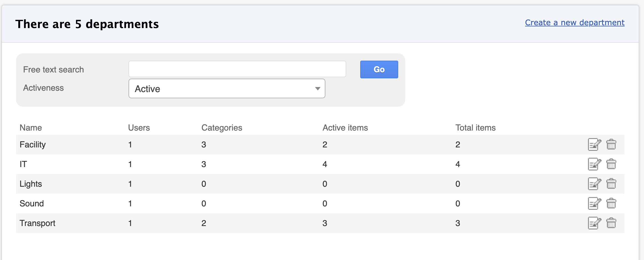Open the Activeness dropdown
Viewport: 644px width, 260px height.
coord(227,88)
